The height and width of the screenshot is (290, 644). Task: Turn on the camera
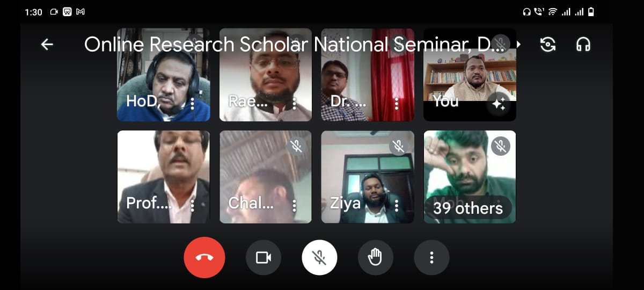coord(264,258)
